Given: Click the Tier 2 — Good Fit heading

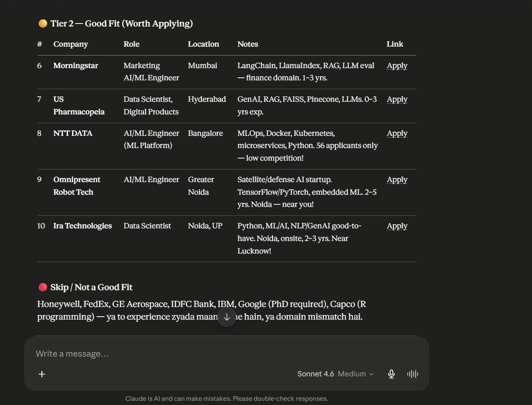Looking at the screenshot, I should point(116,24).
